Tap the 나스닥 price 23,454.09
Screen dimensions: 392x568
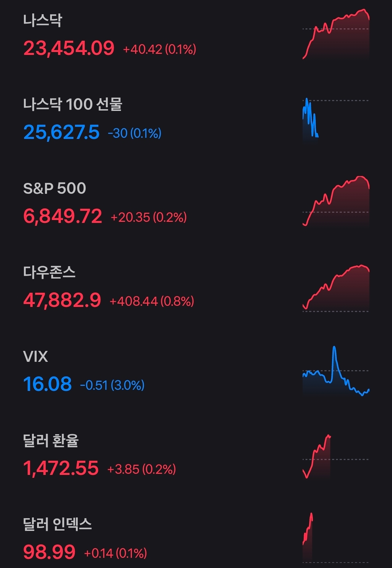(x=69, y=48)
